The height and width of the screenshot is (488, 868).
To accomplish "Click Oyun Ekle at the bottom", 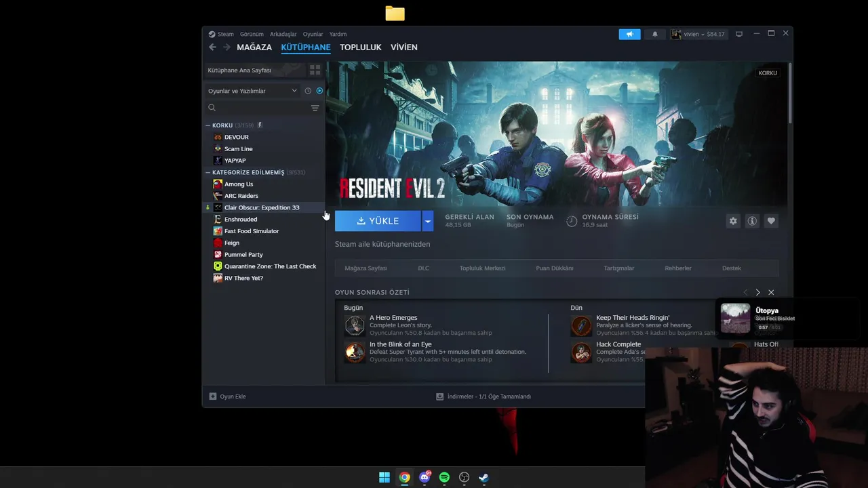I will point(228,396).
